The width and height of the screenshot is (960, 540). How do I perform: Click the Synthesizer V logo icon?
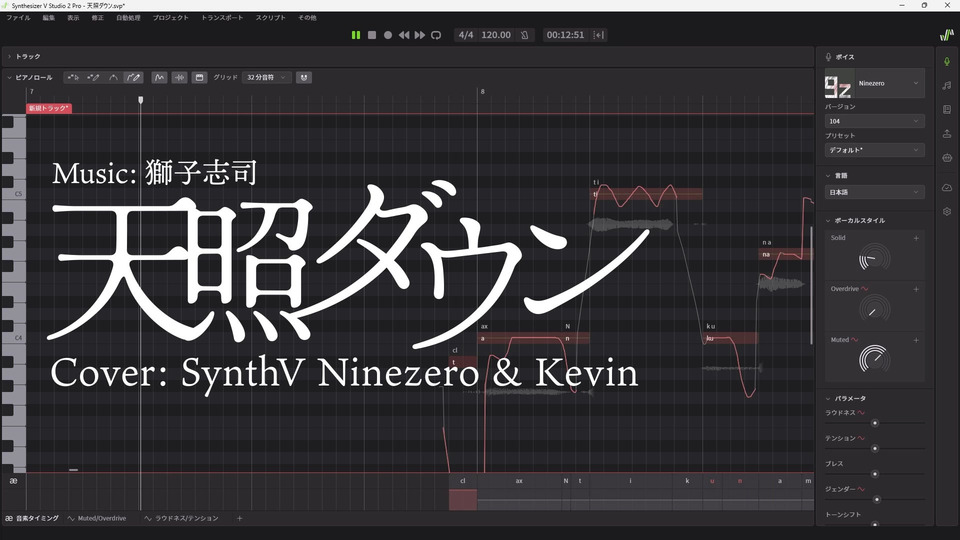coord(947,35)
